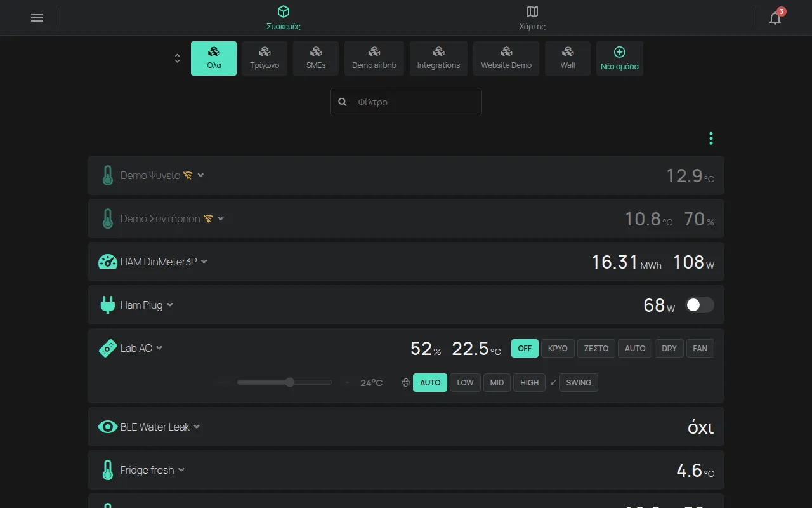
Task: Click the Demo Συντήρηση thermometer icon
Action: click(x=108, y=218)
